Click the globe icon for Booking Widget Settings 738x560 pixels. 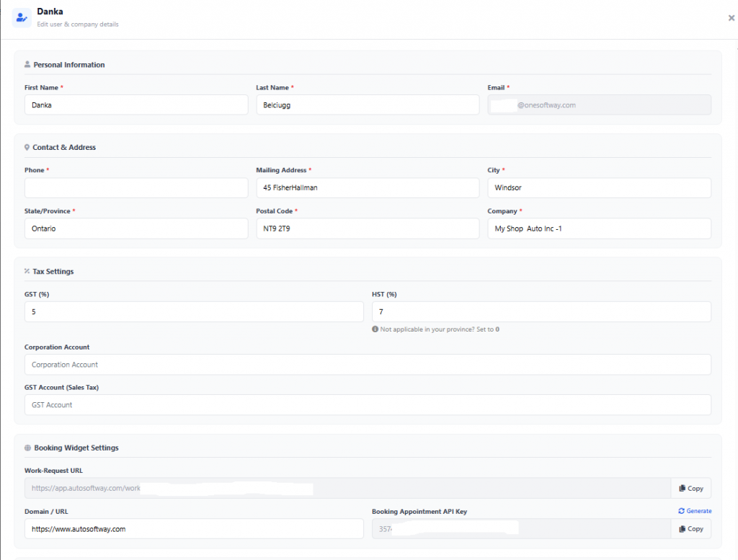point(27,448)
